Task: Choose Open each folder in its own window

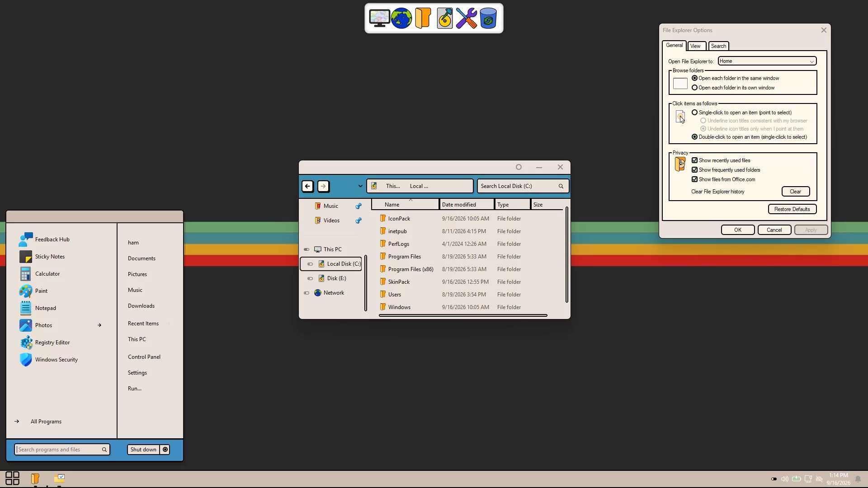Action: point(694,88)
